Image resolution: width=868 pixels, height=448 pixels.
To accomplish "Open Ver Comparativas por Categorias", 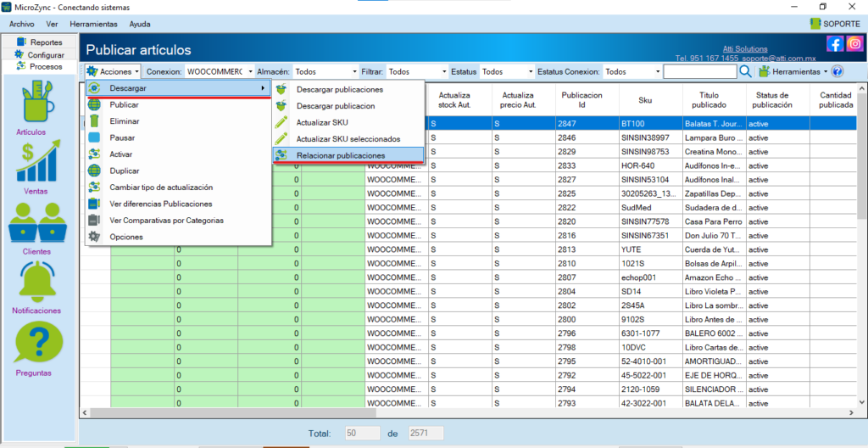I will [x=178, y=220].
